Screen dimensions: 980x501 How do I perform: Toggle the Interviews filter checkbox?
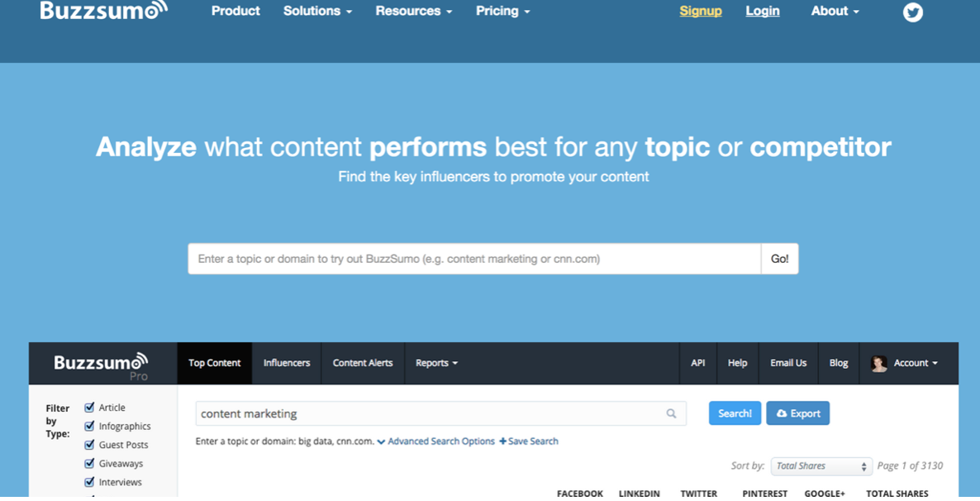pos(89,482)
